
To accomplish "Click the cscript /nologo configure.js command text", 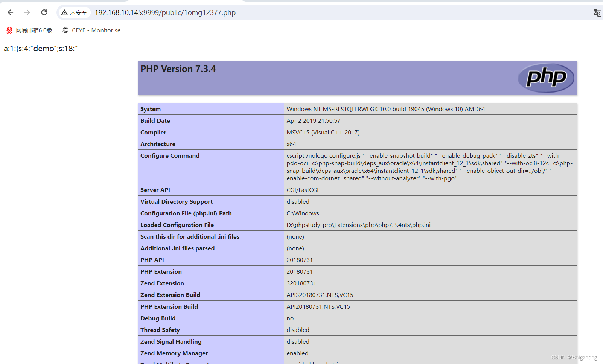I will click(429, 167).
